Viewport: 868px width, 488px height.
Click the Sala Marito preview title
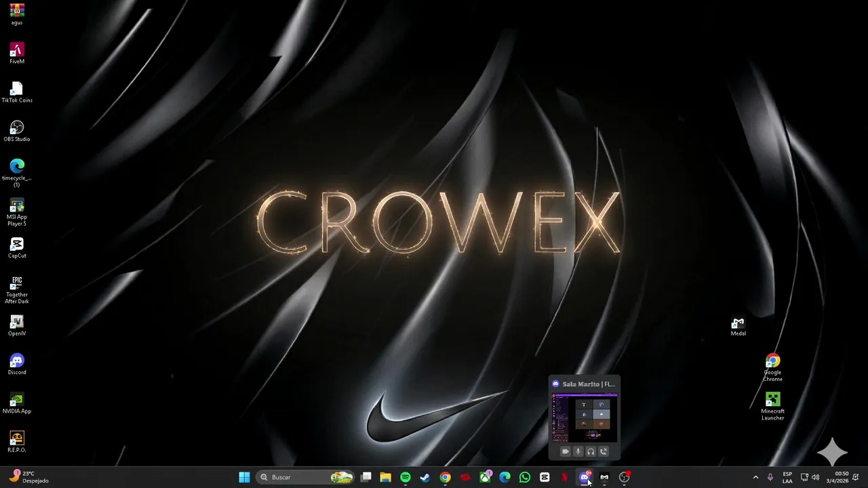pyautogui.click(x=589, y=384)
